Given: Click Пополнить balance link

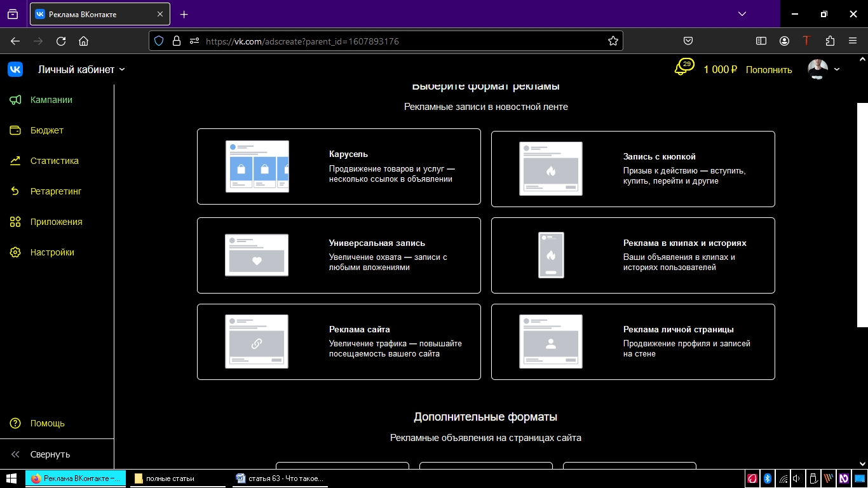Looking at the screenshot, I should coord(769,70).
